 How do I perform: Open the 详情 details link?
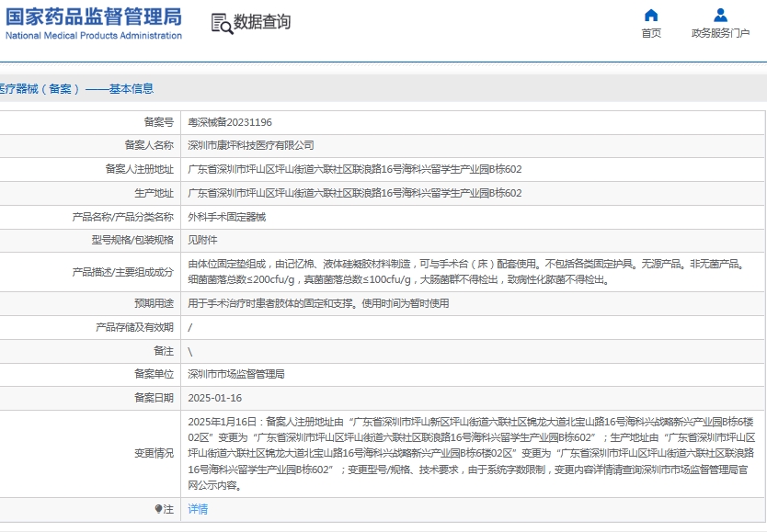pyautogui.click(x=198, y=509)
